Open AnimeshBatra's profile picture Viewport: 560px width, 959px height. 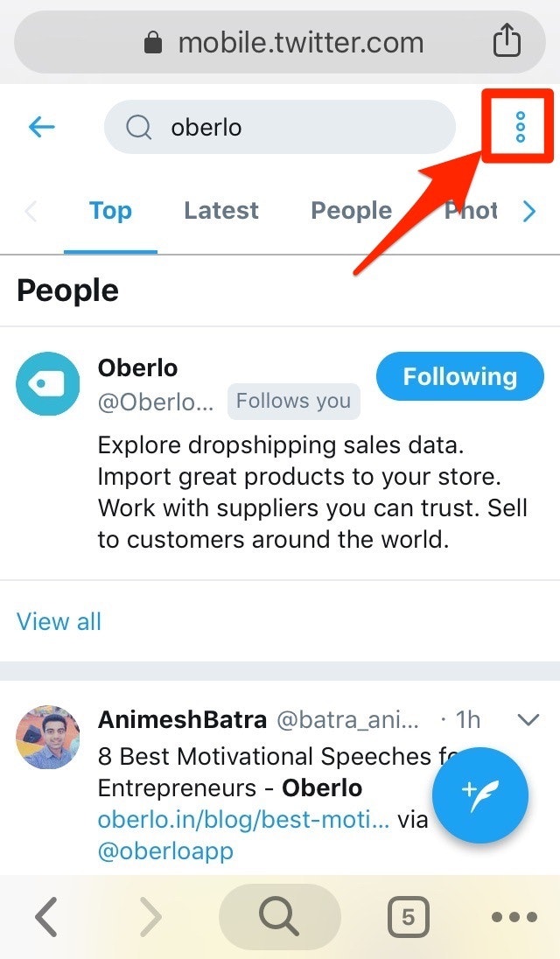tap(47, 737)
